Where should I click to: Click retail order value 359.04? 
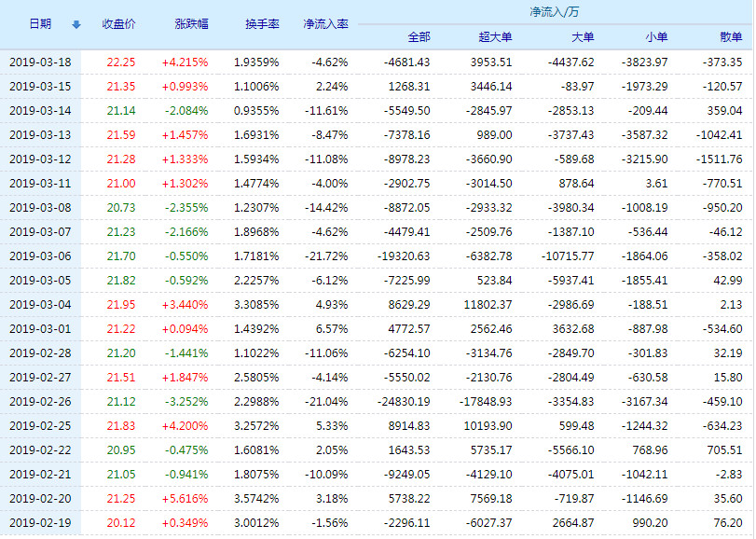724,110
